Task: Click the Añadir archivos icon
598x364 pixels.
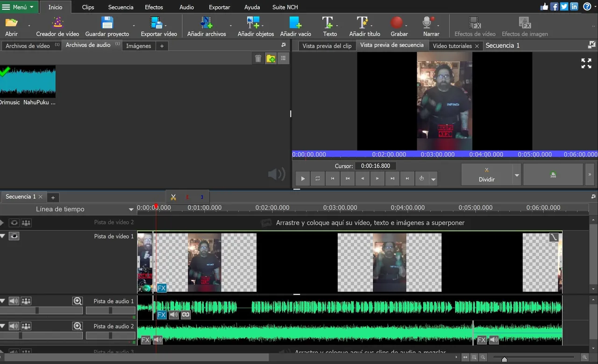Action: 206,23
